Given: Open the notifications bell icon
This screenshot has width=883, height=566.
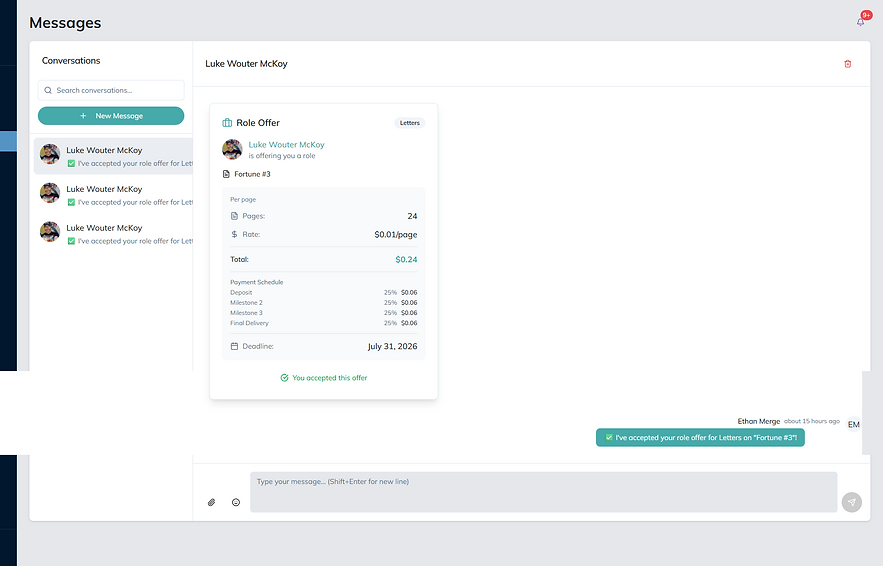Looking at the screenshot, I should coord(860,22).
